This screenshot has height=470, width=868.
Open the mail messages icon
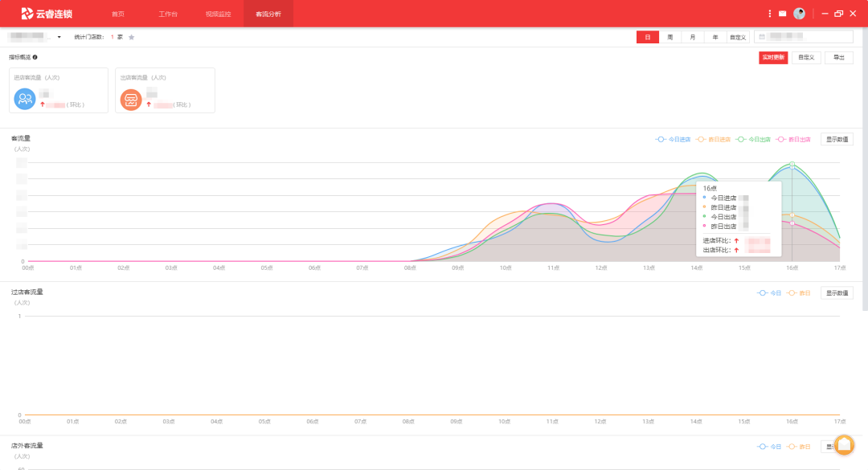pyautogui.click(x=782, y=14)
